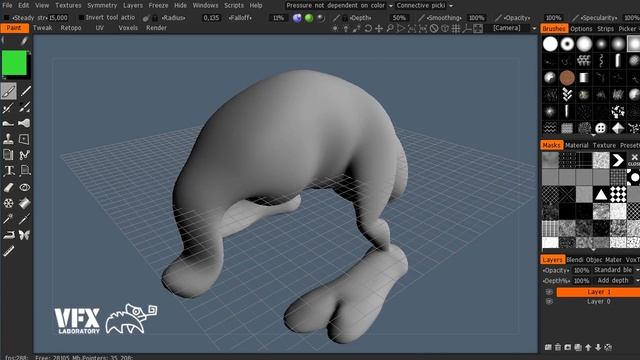The image size is (640, 360).
Task: Select the first solid white round brush alpha
Action: pyautogui.click(x=550, y=44)
